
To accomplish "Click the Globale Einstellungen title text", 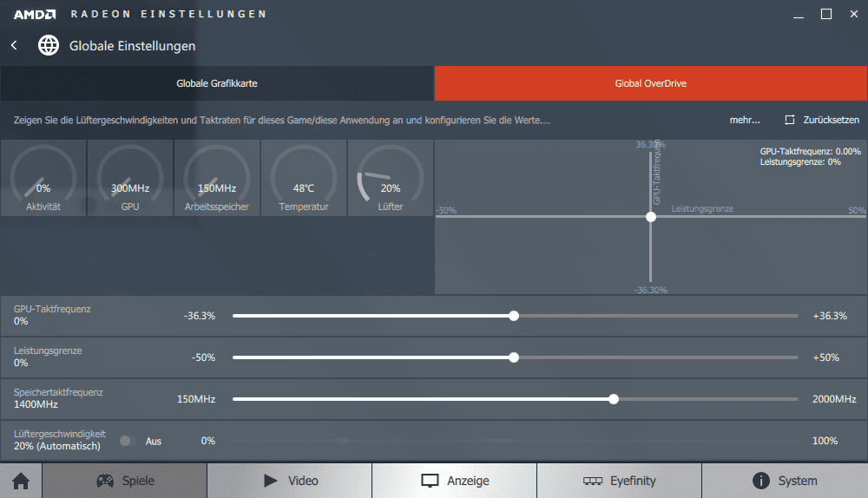I will 132,46.
